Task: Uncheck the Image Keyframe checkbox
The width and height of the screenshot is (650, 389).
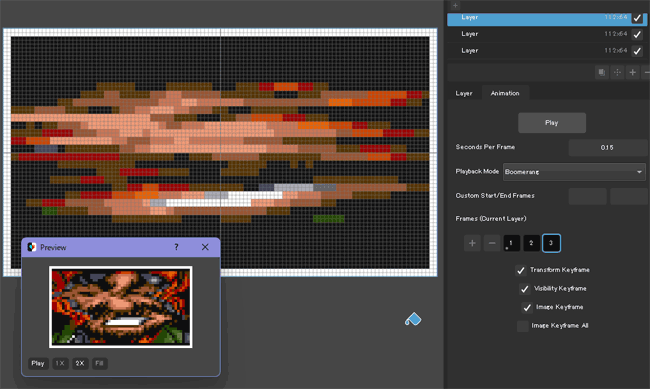Action: 527,307
